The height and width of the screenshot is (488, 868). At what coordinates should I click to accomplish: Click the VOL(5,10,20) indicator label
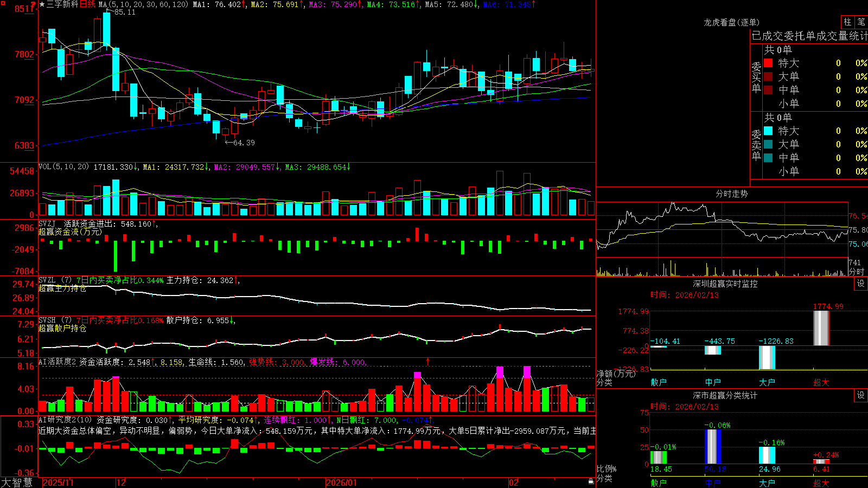tap(63, 166)
